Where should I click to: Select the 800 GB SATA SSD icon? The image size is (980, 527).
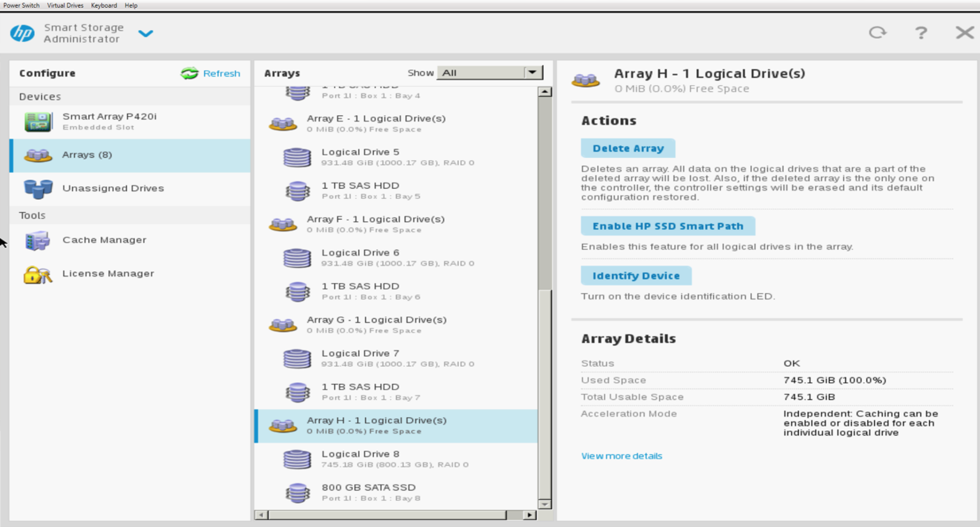click(297, 493)
